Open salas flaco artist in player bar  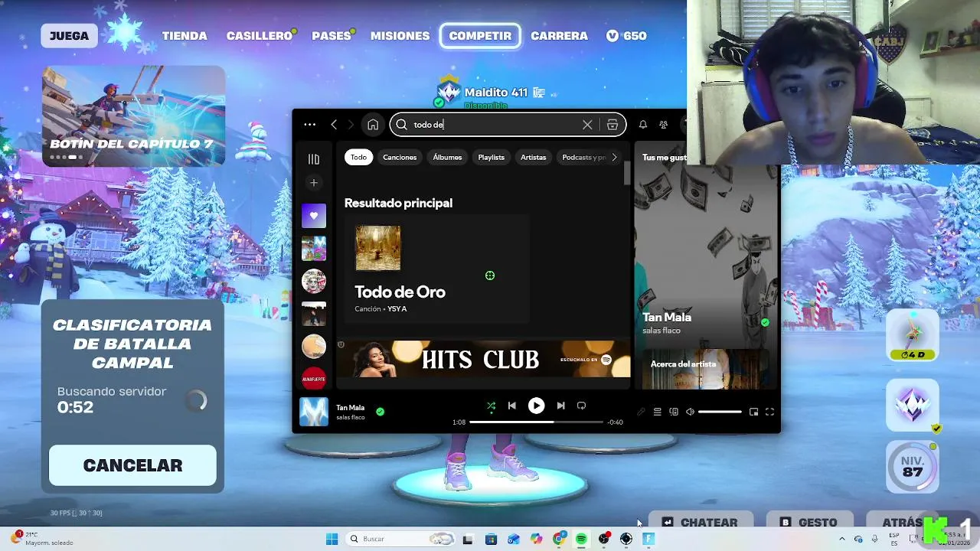tap(351, 417)
